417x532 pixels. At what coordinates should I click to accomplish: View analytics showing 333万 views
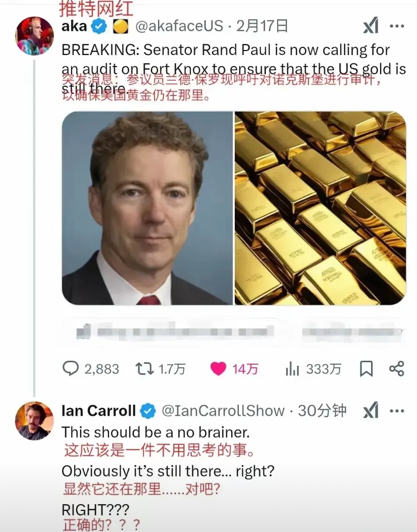[292, 369]
